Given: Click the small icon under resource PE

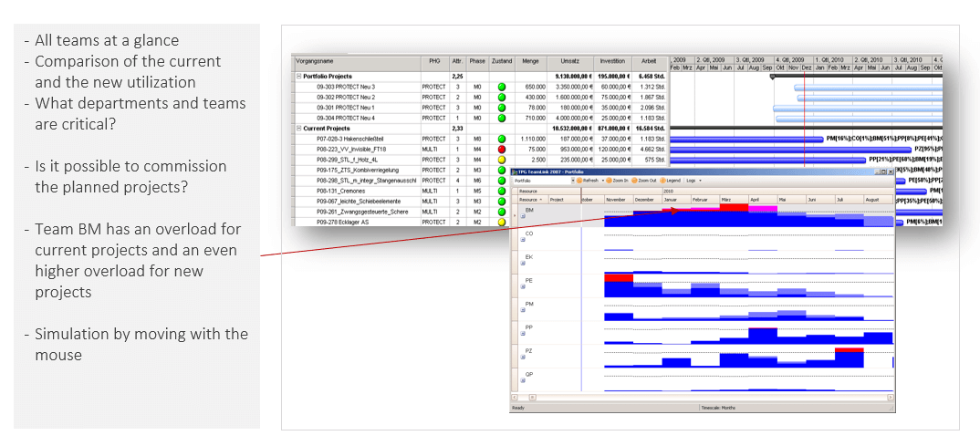Looking at the screenshot, I should pos(522,288).
